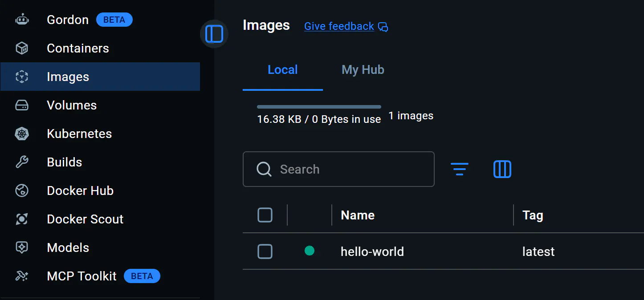Focus the Search images field
Screen dimensions: 644x300
338,169
